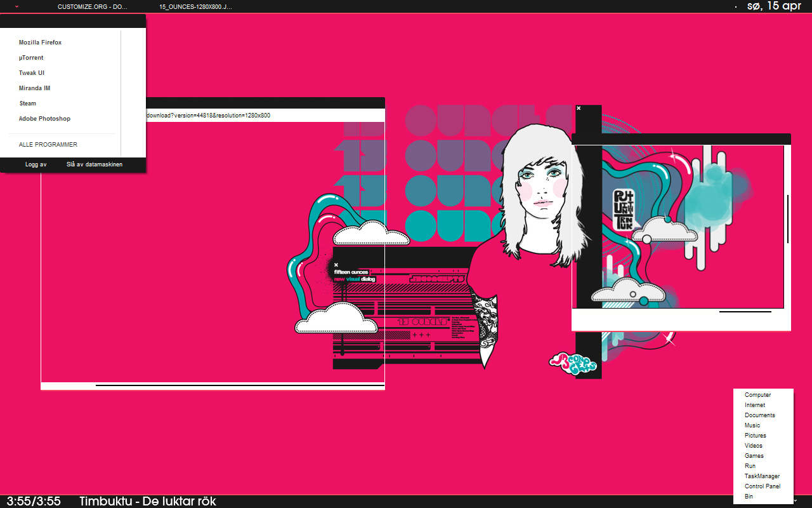
Task: Launch µTorrent from start menu
Action: pyautogui.click(x=31, y=58)
